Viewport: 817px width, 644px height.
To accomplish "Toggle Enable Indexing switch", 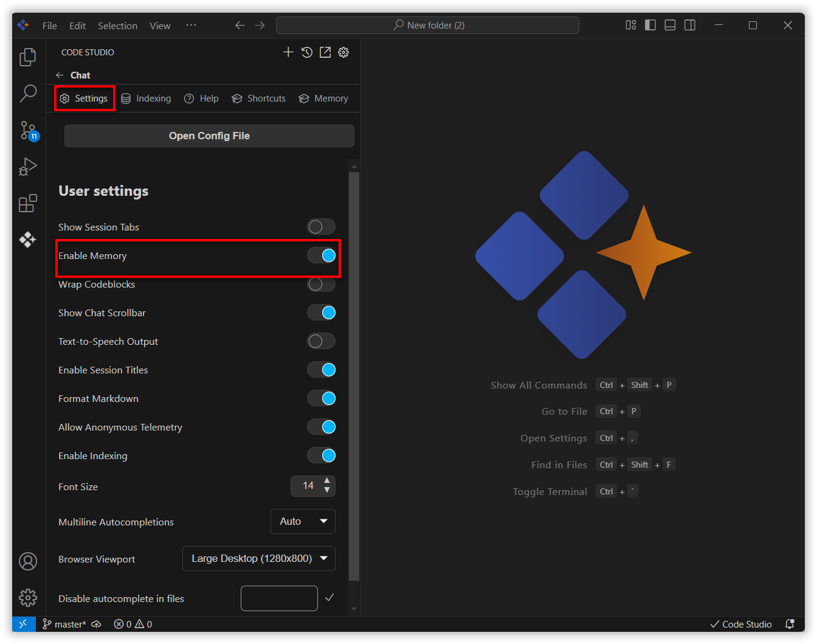I will (x=321, y=455).
